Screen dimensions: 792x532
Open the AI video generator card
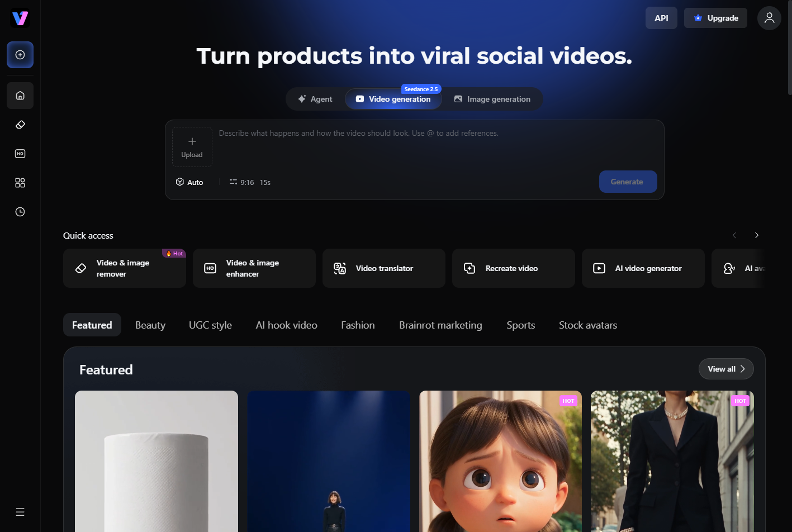643,268
